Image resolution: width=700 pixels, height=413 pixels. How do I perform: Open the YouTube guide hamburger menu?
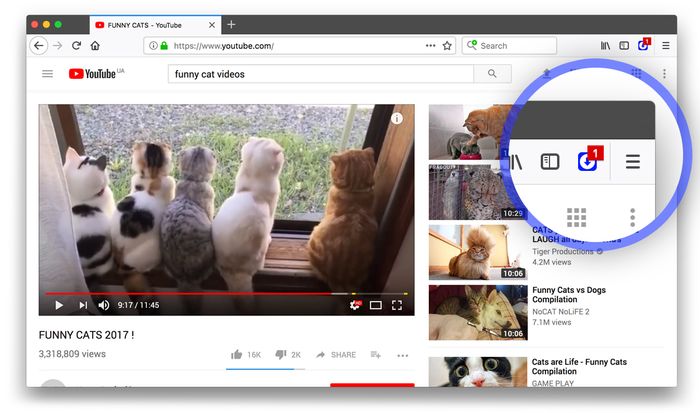[x=47, y=74]
